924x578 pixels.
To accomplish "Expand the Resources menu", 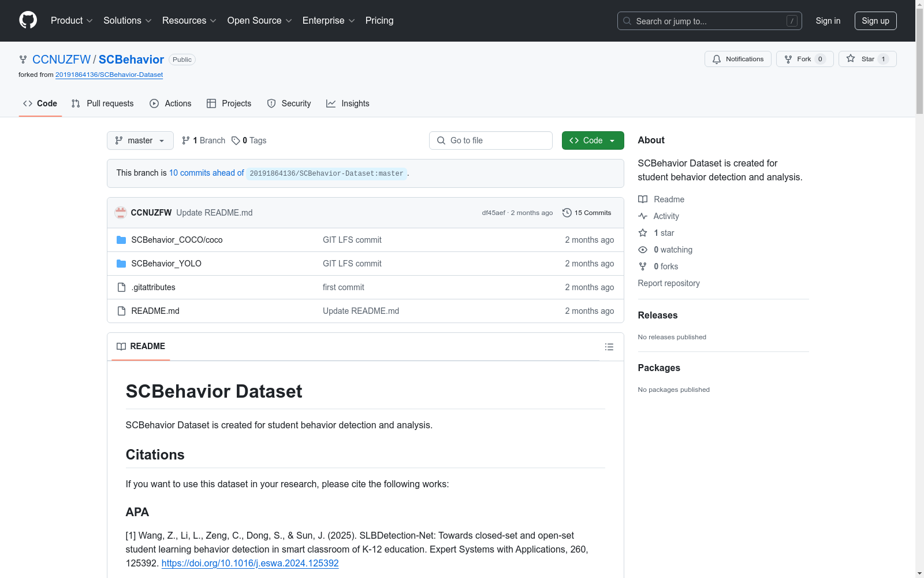I will [x=189, y=20].
